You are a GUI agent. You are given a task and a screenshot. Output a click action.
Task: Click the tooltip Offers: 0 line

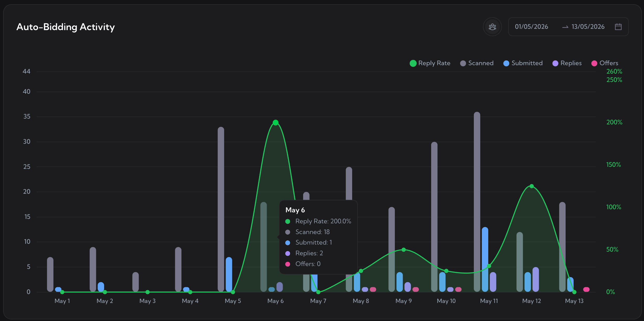point(303,264)
